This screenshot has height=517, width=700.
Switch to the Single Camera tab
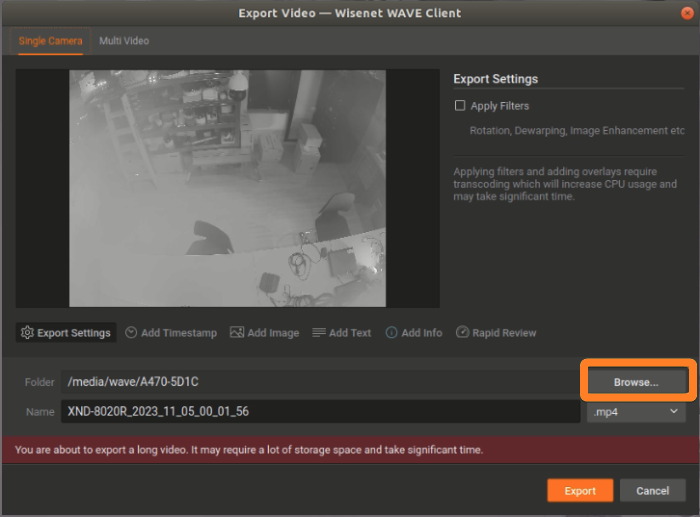pyautogui.click(x=50, y=41)
